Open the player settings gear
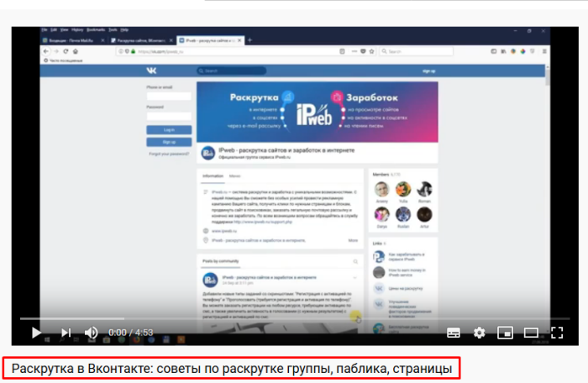The width and height of the screenshot is (588, 383). 479,333
